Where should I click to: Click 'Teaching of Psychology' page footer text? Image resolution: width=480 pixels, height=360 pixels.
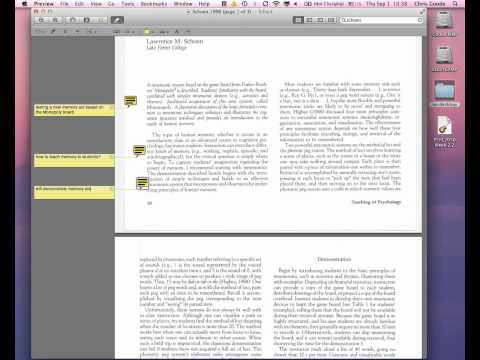376,202
